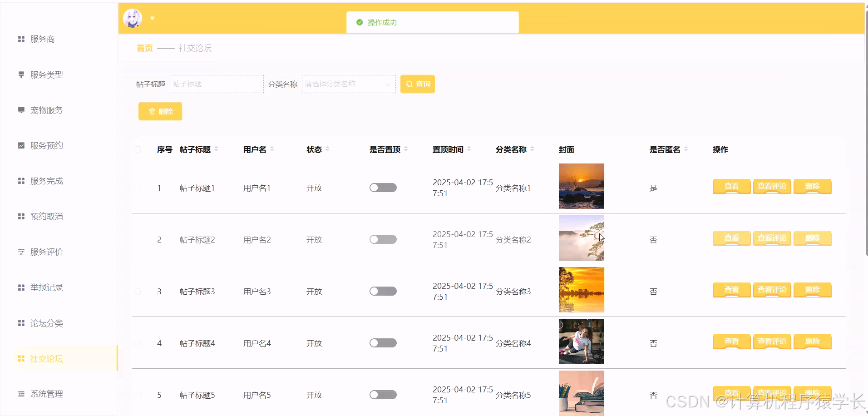The height and width of the screenshot is (416, 868).
Task: Click the 服务完成 grid icon in sidebar
Action: [21, 181]
